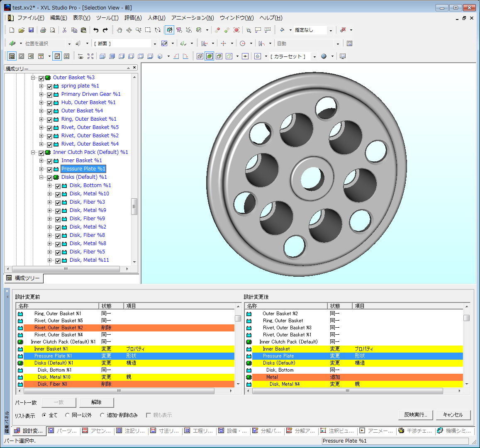
Task: Create a new file with the New icon
Action: pos(12,30)
